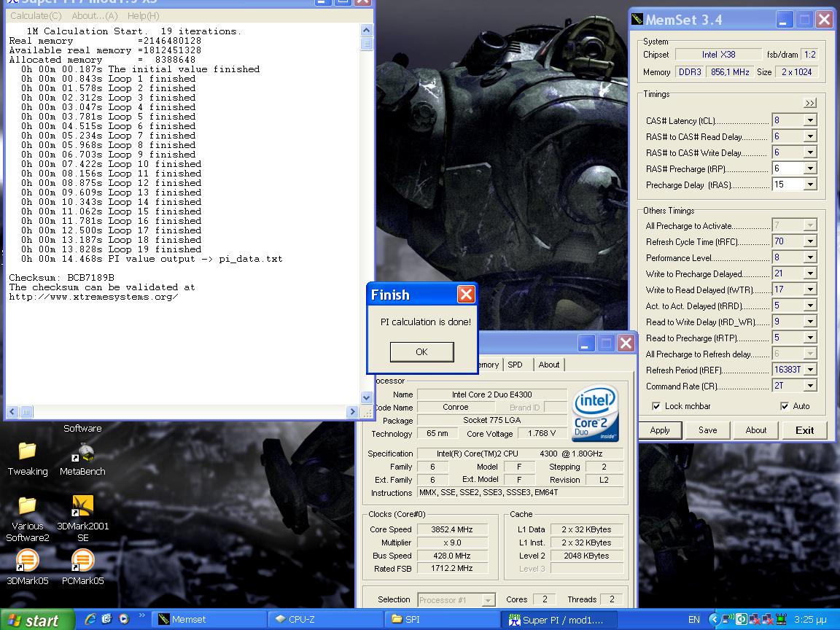Switch to Super PI taskbar button
This screenshot has width=840, height=630.
click(559, 619)
